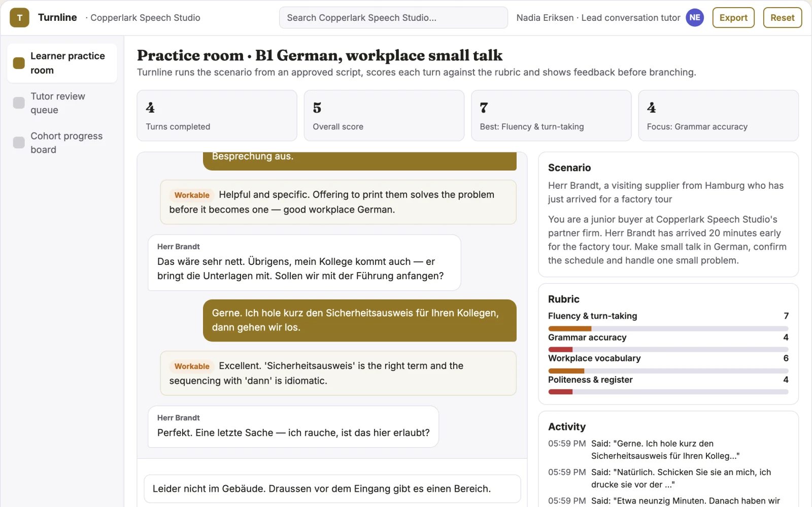Click Herr Brandt's message "Das wäre sehr nett"
Screen dimensions: 812x507
point(304,262)
